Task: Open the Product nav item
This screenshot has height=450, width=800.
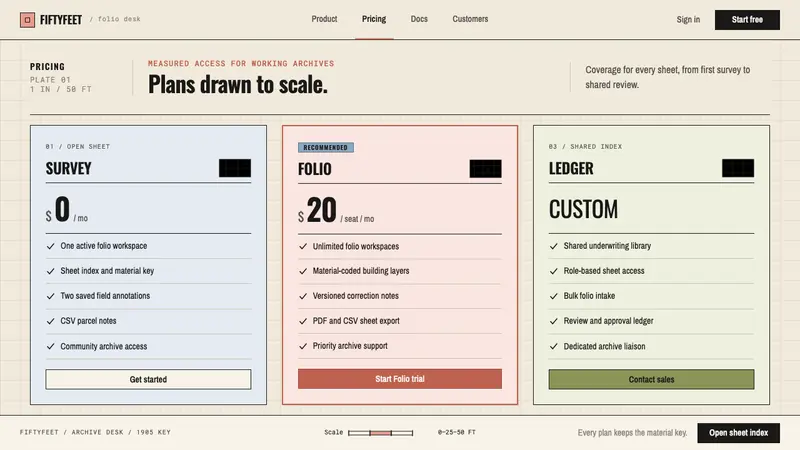Action: click(x=324, y=19)
